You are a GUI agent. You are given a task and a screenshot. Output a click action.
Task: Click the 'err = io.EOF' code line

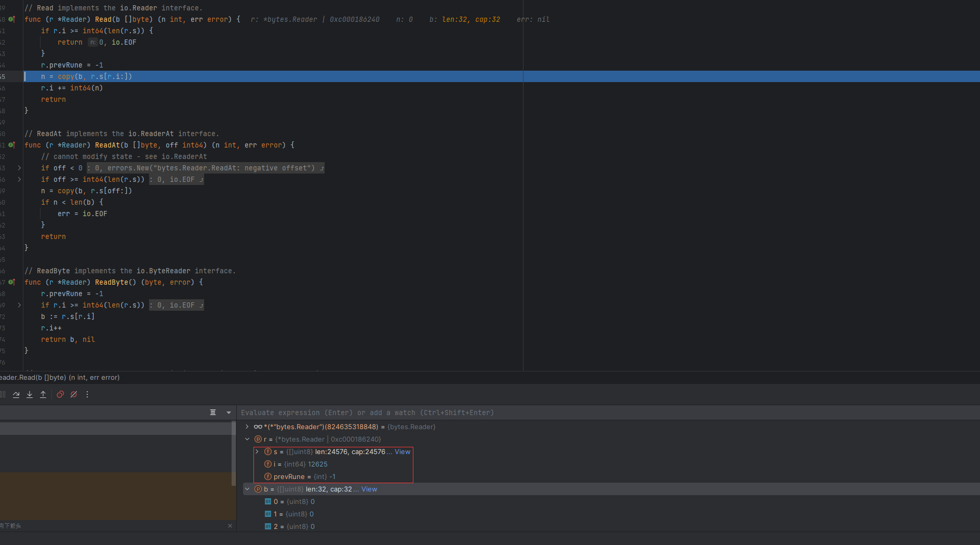pyautogui.click(x=83, y=214)
